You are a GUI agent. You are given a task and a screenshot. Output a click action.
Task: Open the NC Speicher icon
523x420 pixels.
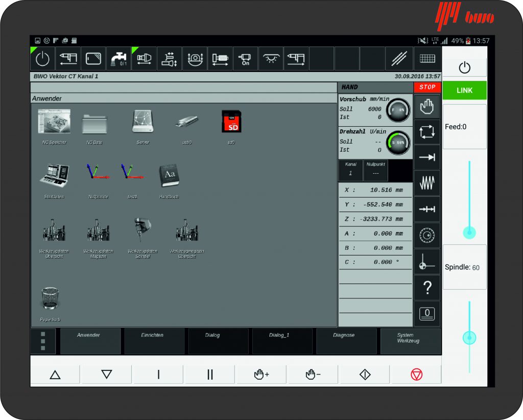(x=54, y=123)
